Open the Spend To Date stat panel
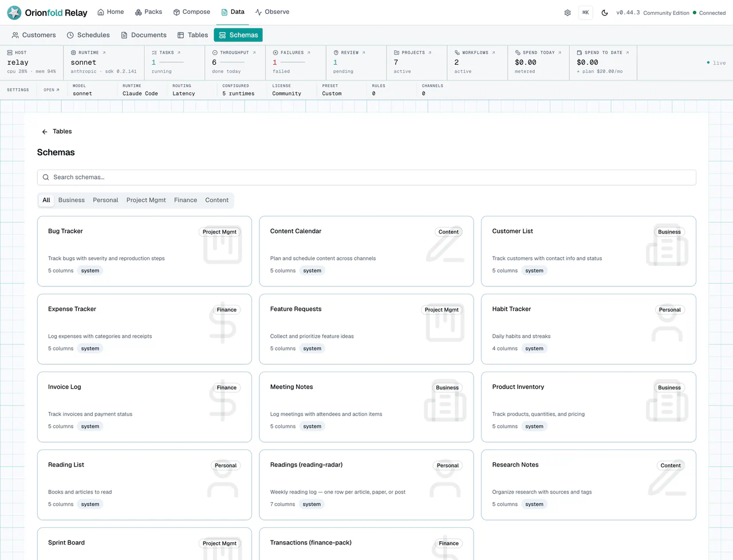Viewport: 733px width, 560px height. point(603,62)
